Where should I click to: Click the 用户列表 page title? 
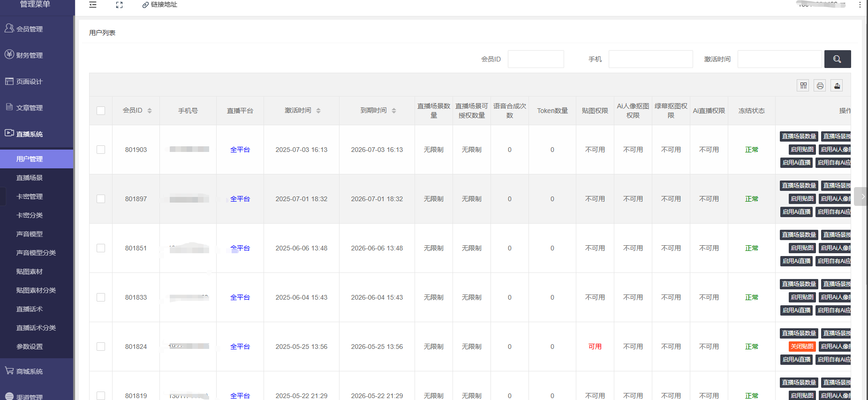(x=102, y=33)
